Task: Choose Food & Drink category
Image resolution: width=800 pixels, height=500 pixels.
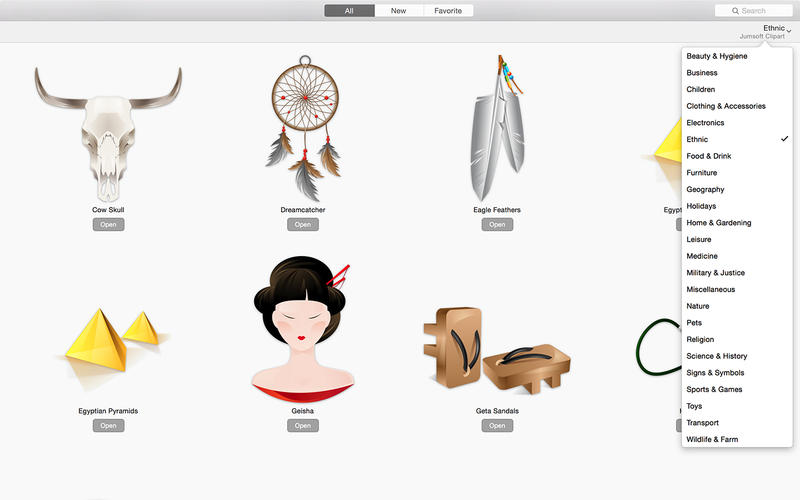Action: (737, 156)
